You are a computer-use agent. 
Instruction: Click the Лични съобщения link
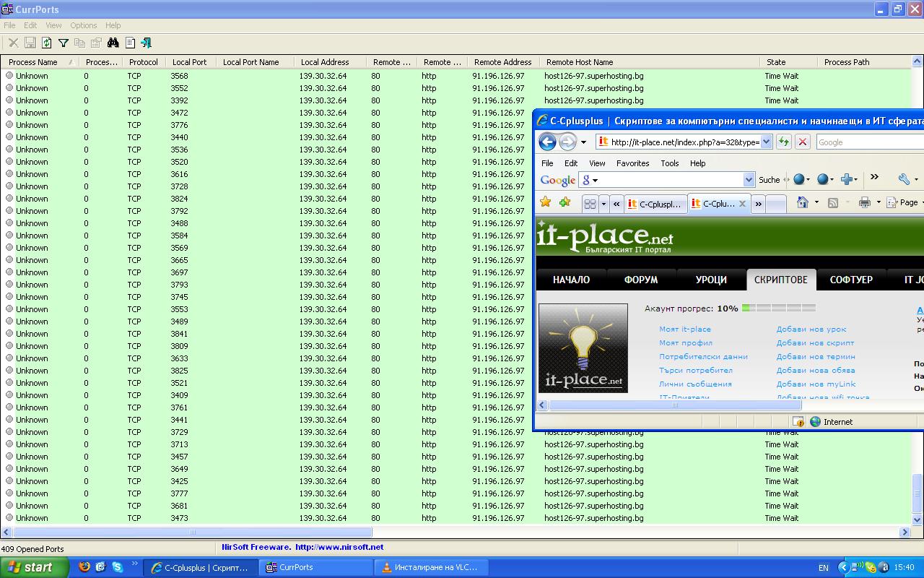pyautogui.click(x=695, y=384)
